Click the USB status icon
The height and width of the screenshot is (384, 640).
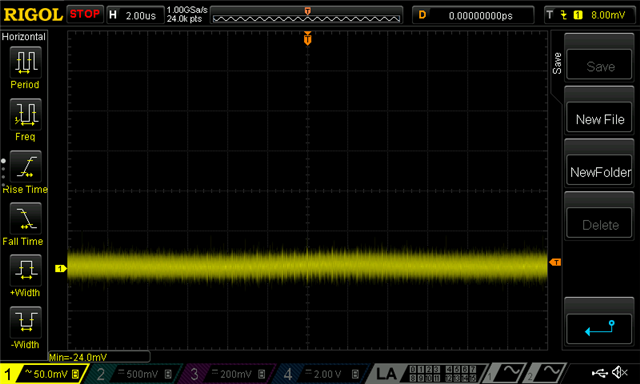point(599,373)
